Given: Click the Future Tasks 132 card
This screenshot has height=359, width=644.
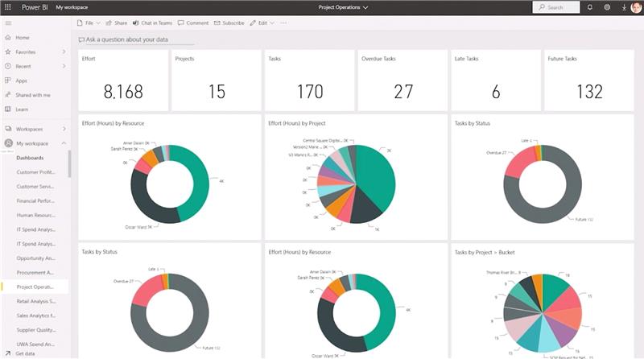Looking at the screenshot, I should pyautogui.click(x=589, y=80).
